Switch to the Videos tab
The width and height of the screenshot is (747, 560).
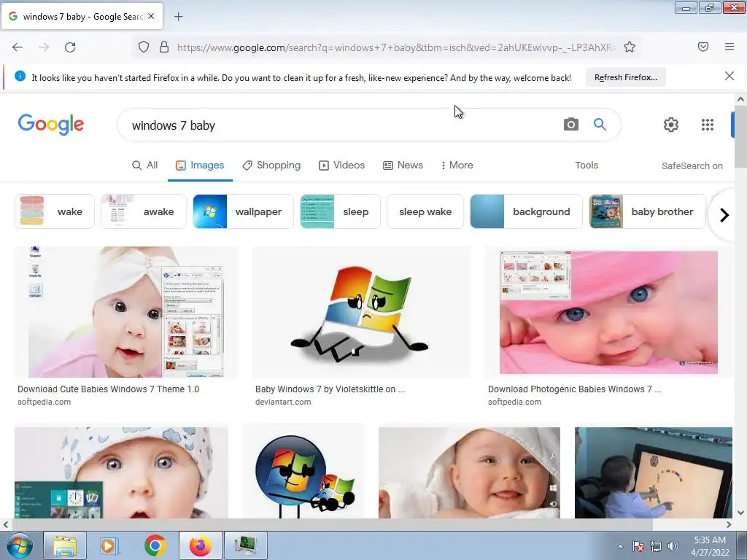[x=341, y=166]
